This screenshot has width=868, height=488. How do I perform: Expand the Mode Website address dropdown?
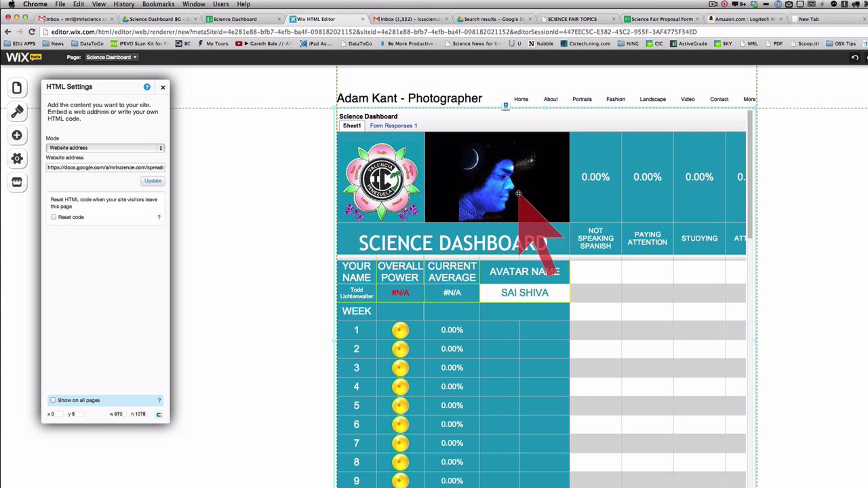(x=105, y=148)
